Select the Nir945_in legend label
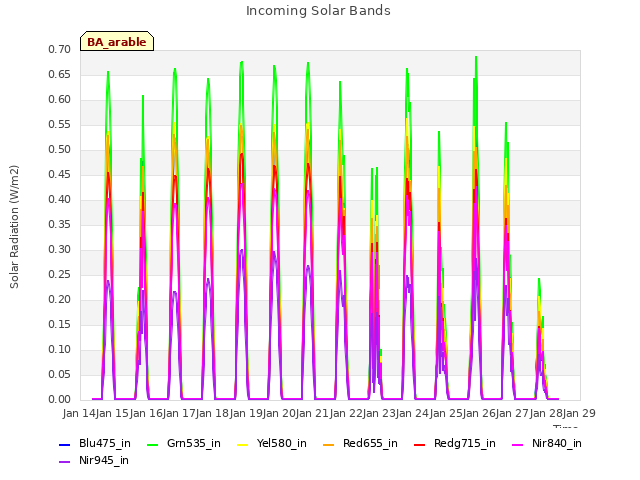The image size is (640, 480). pos(104,461)
